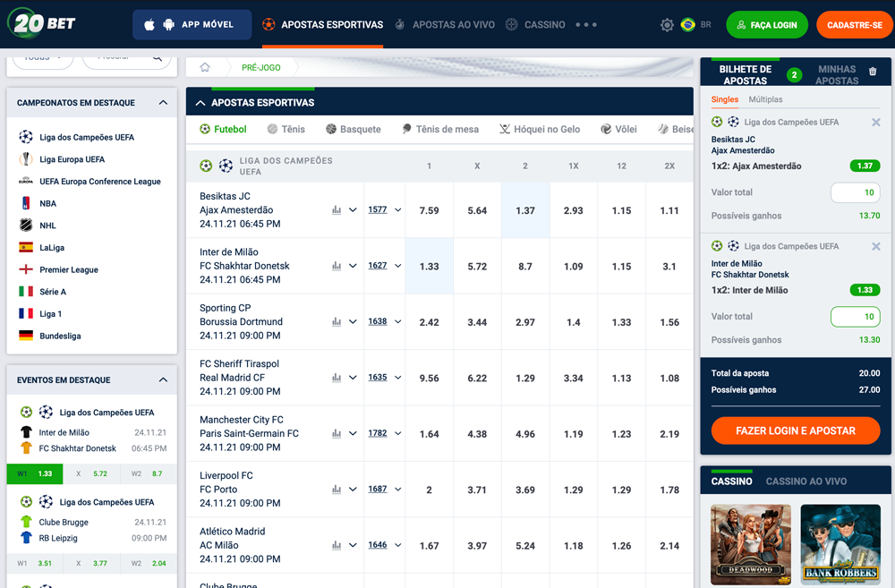This screenshot has width=895, height=588.
Task: Select the Futebol sport tab
Action: pos(223,129)
